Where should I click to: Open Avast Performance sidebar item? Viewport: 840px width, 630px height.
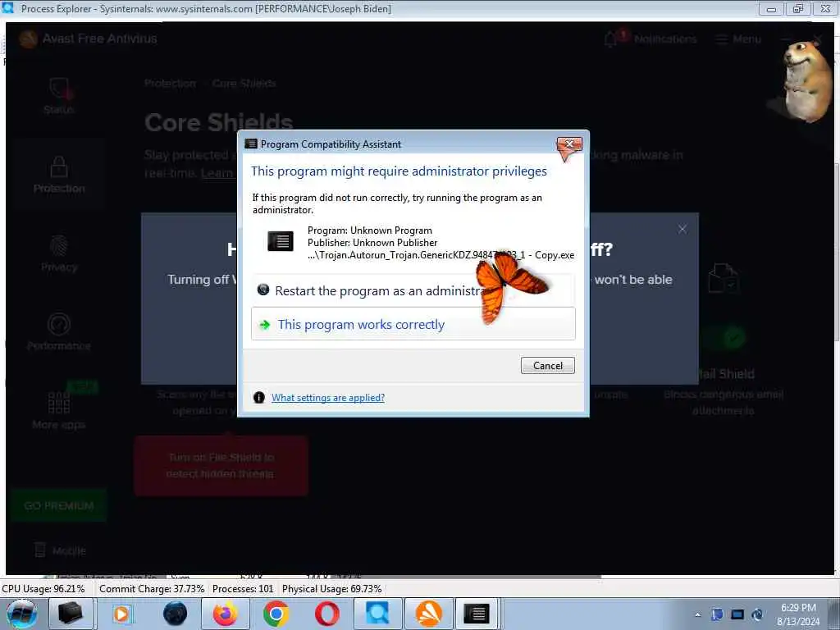(x=59, y=332)
